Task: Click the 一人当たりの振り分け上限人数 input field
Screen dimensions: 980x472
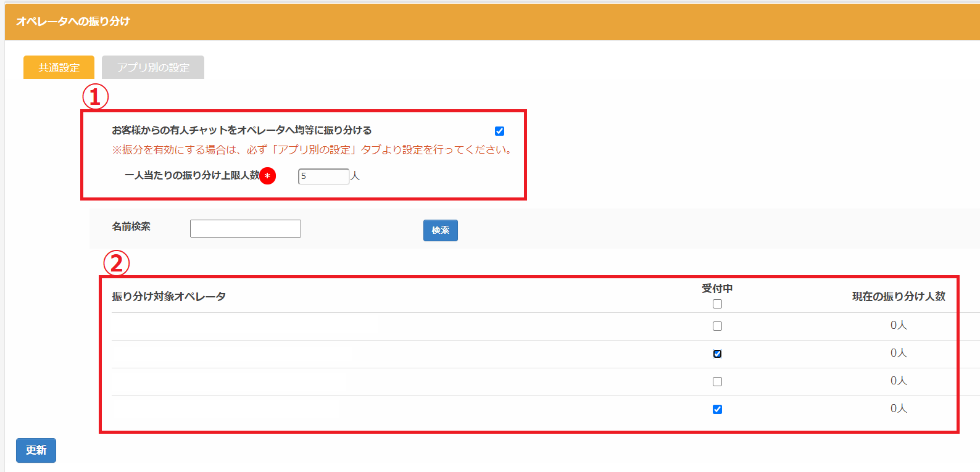Action: point(323,176)
